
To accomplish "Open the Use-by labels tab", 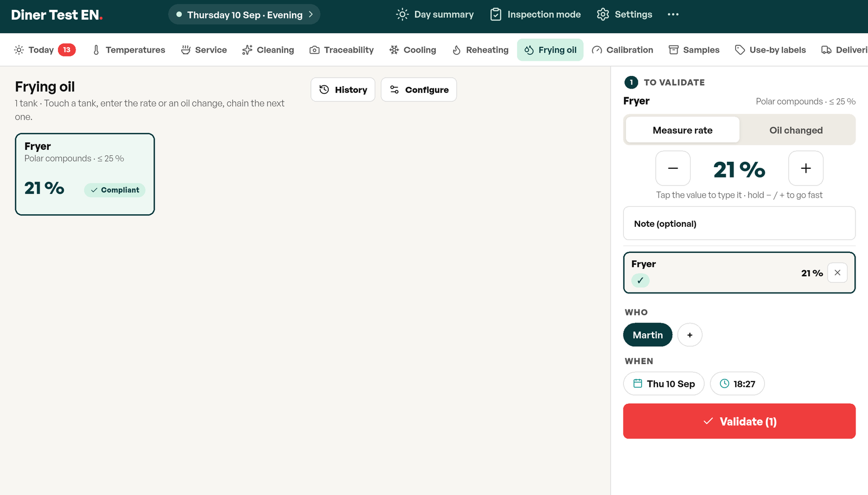I will coord(770,50).
